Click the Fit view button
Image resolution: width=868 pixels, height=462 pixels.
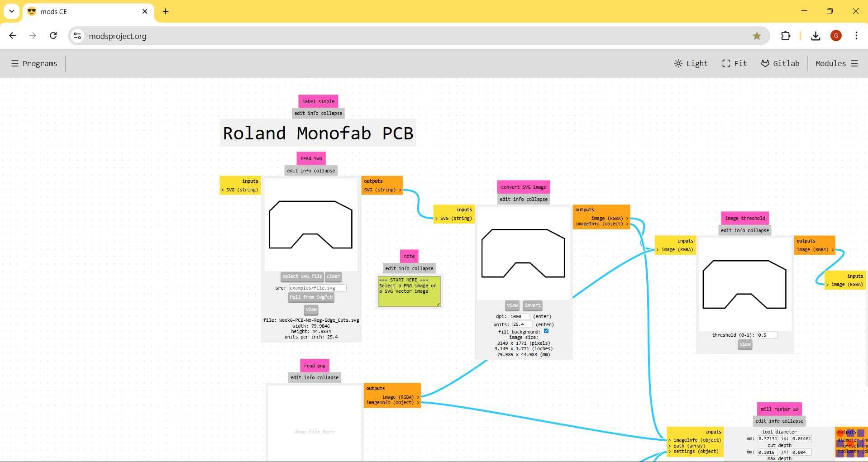click(x=734, y=63)
